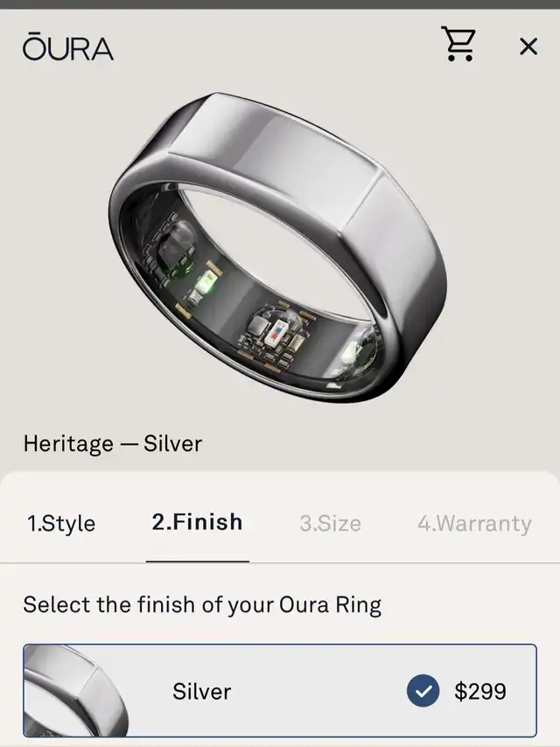Close the ring configurator with the X
This screenshot has height=747, width=560.
(x=528, y=46)
